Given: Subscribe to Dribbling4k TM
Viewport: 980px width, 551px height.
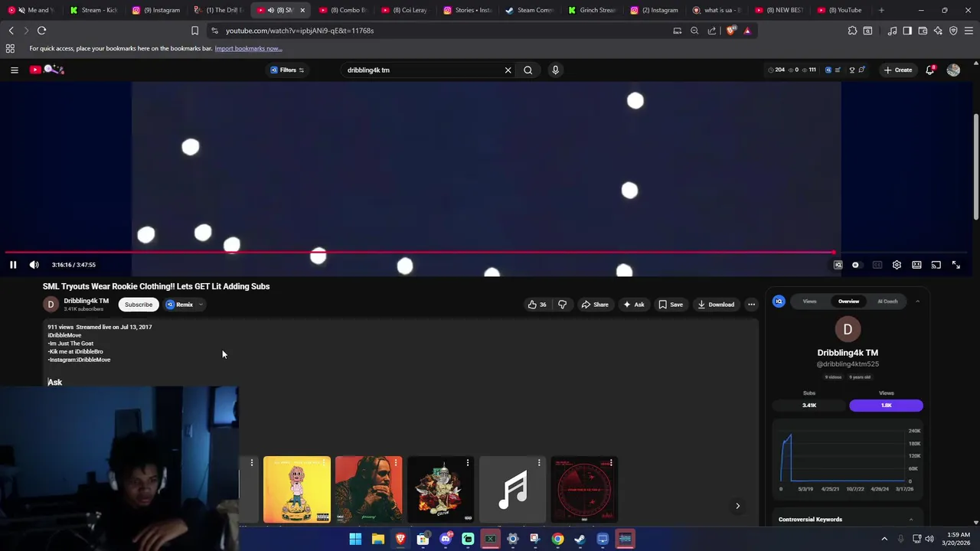Looking at the screenshot, I should click(139, 305).
